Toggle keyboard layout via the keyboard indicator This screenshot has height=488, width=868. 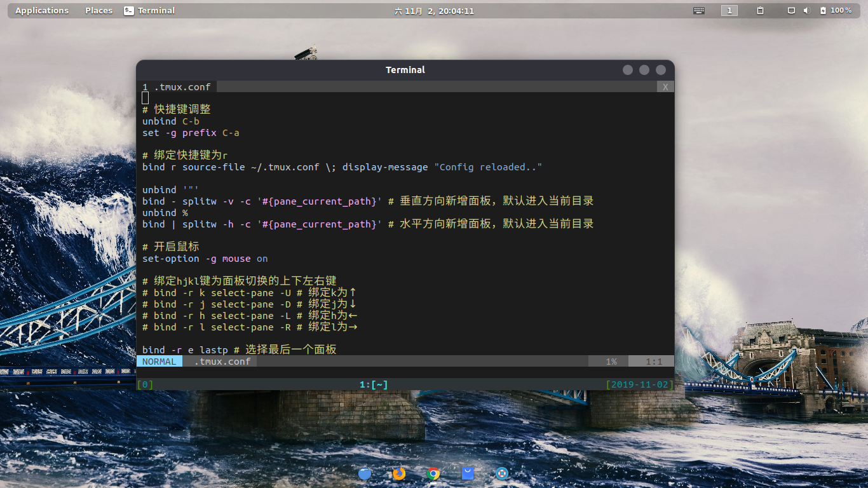[x=699, y=10]
